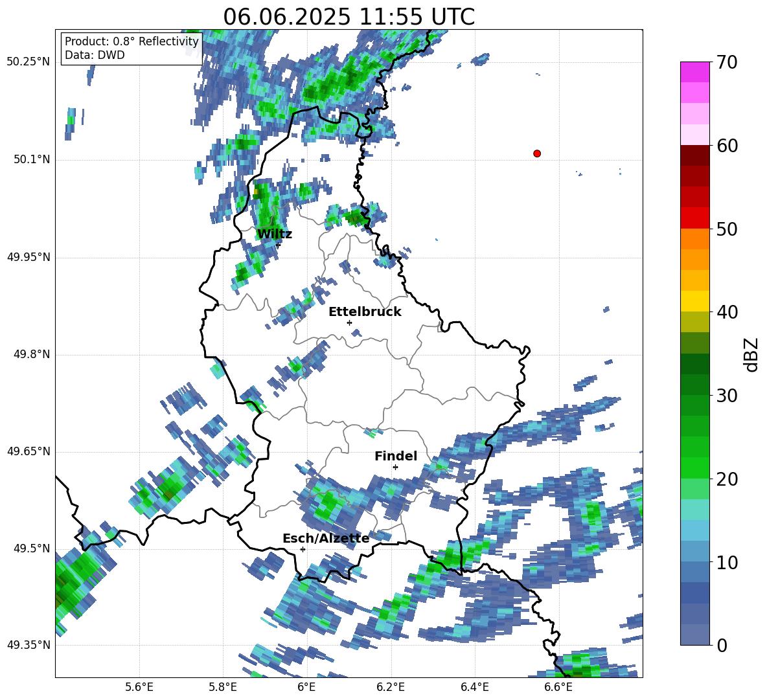767x700 pixels.
Task: Click the title 06.06.2025 11:55 UTC
Action: 349,17
